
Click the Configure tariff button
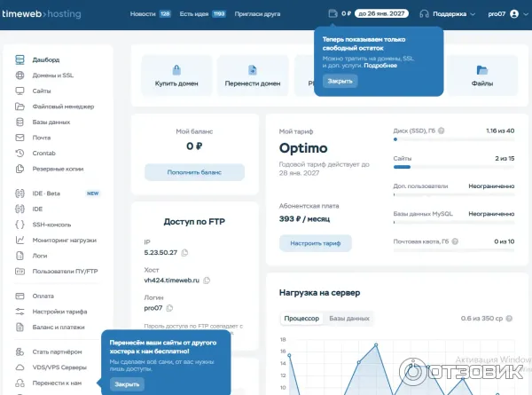pyautogui.click(x=315, y=243)
